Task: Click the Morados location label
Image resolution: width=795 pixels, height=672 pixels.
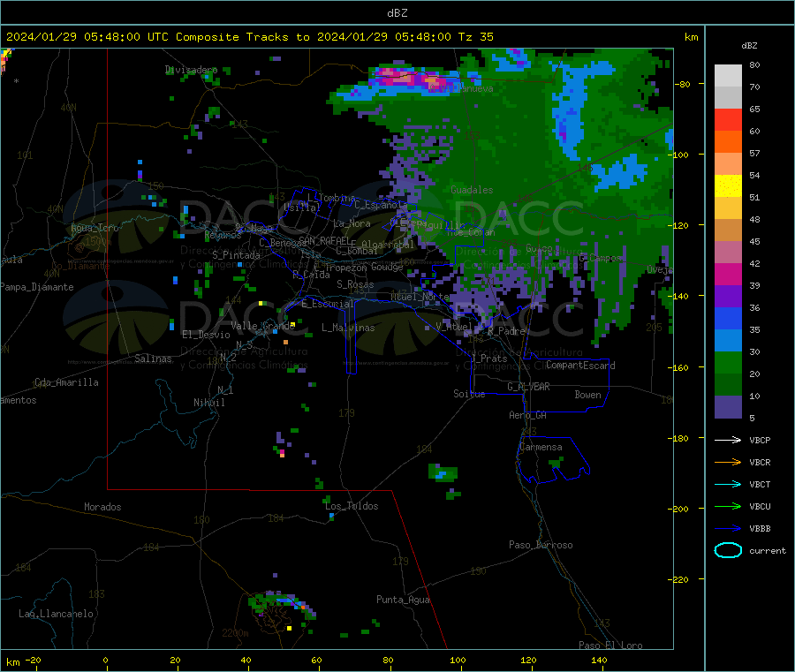Action: [x=102, y=507]
